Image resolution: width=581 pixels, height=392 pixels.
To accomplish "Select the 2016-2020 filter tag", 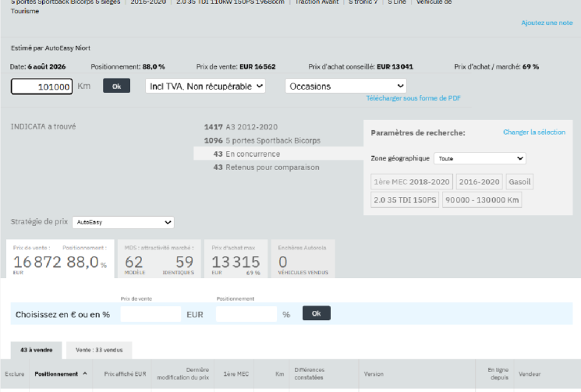I will [x=479, y=182].
